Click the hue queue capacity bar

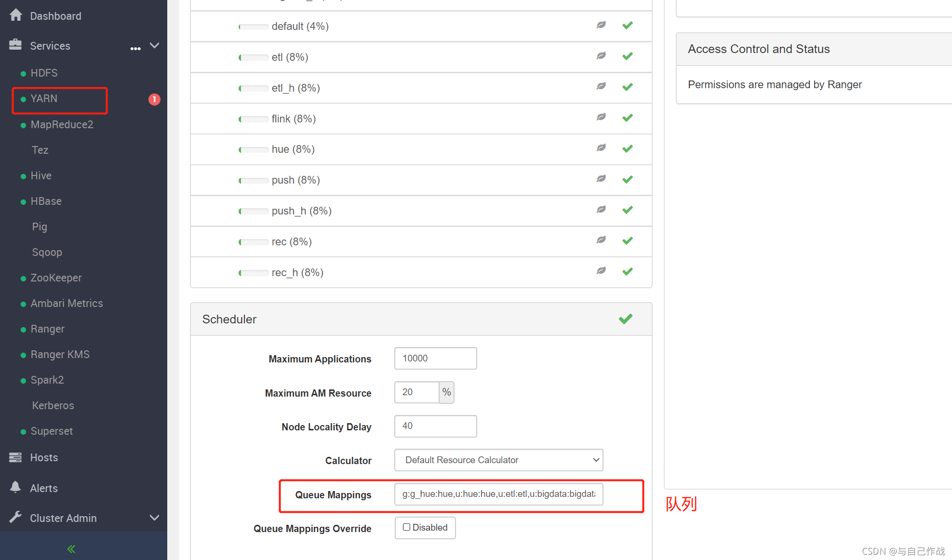pyautogui.click(x=254, y=150)
